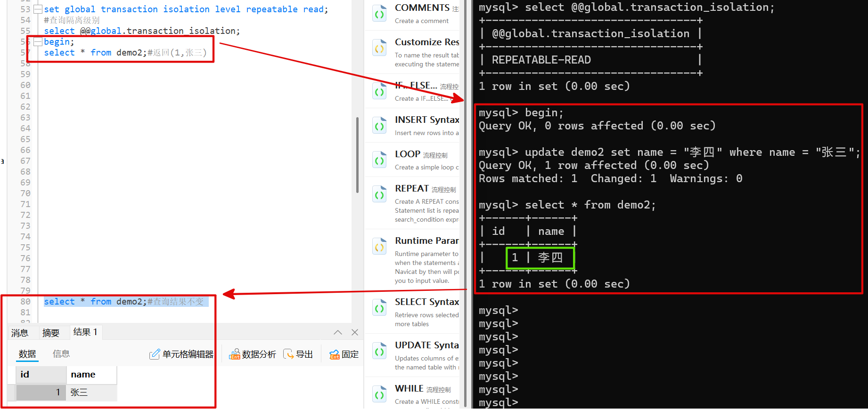
Task: Click the Runtime Parameter snippet icon
Action: tap(379, 247)
